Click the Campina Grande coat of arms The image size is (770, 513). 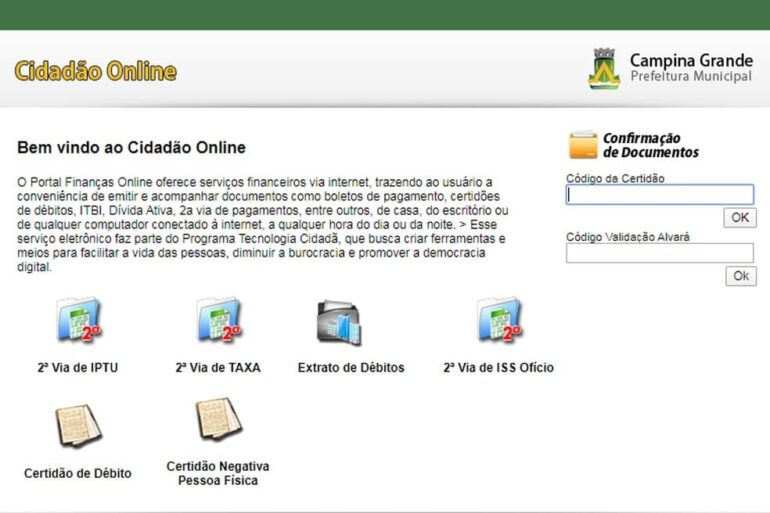[604, 68]
